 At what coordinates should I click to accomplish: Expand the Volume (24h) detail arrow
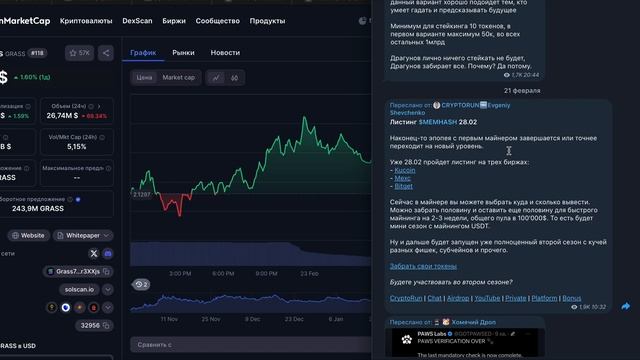[x=99, y=106]
